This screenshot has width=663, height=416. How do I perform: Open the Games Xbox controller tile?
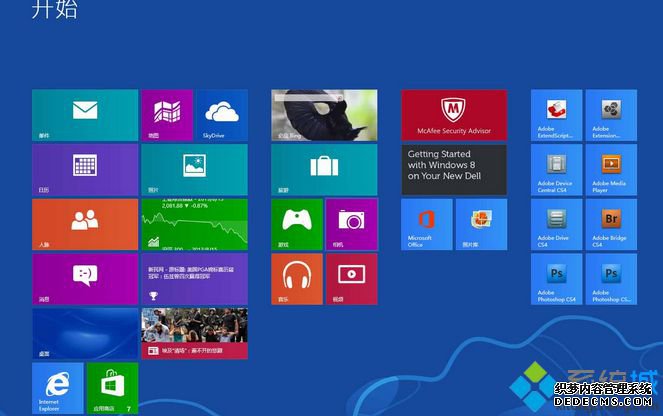pos(297,224)
